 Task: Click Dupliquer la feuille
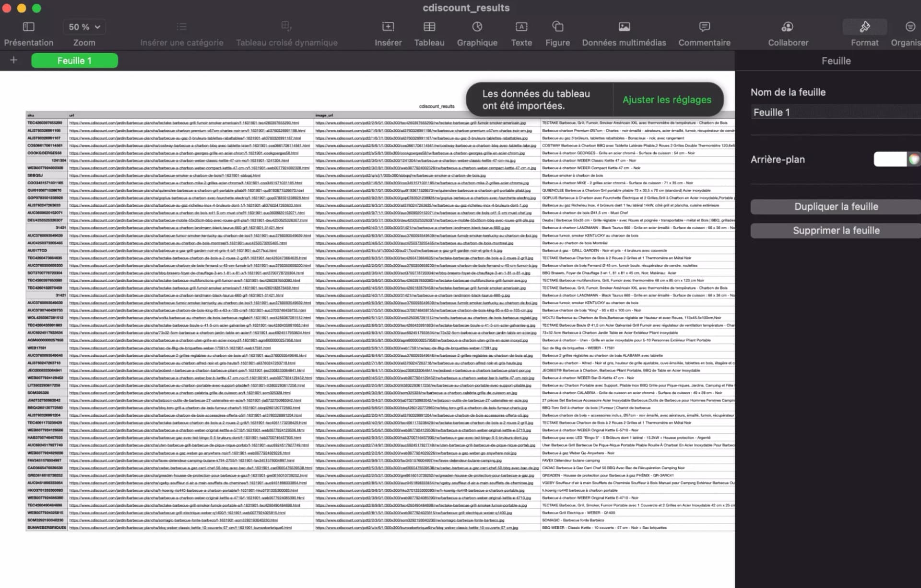tap(836, 206)
